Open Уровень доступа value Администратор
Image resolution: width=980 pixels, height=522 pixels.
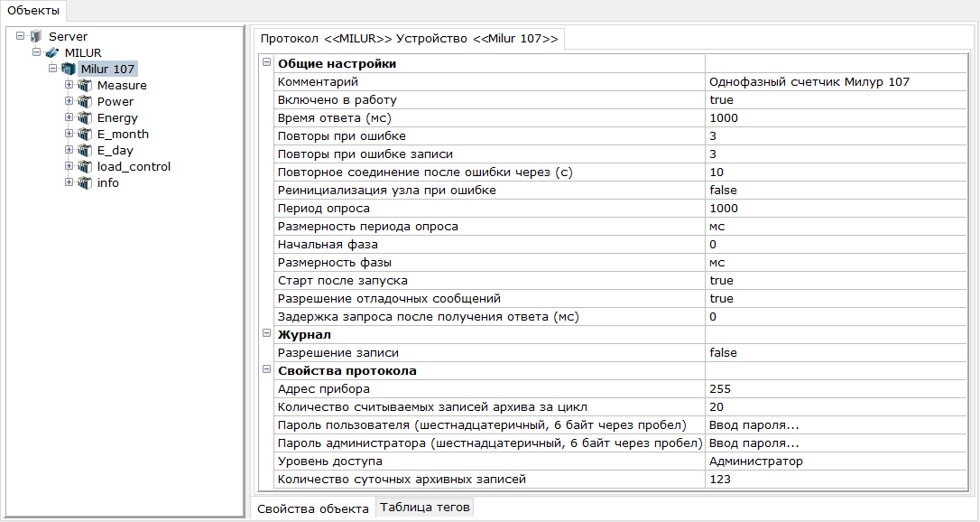pos(836,462)
